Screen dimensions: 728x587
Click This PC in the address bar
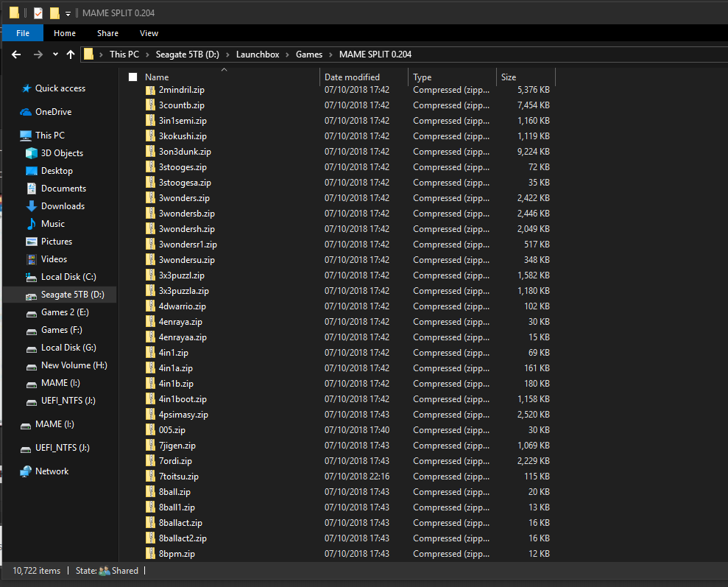pos(124,55)
